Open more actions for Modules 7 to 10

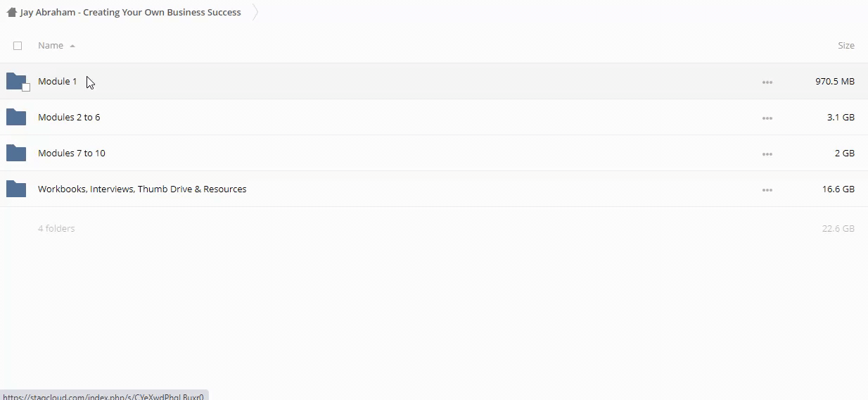pyautogui.click(x=767, y=154)
